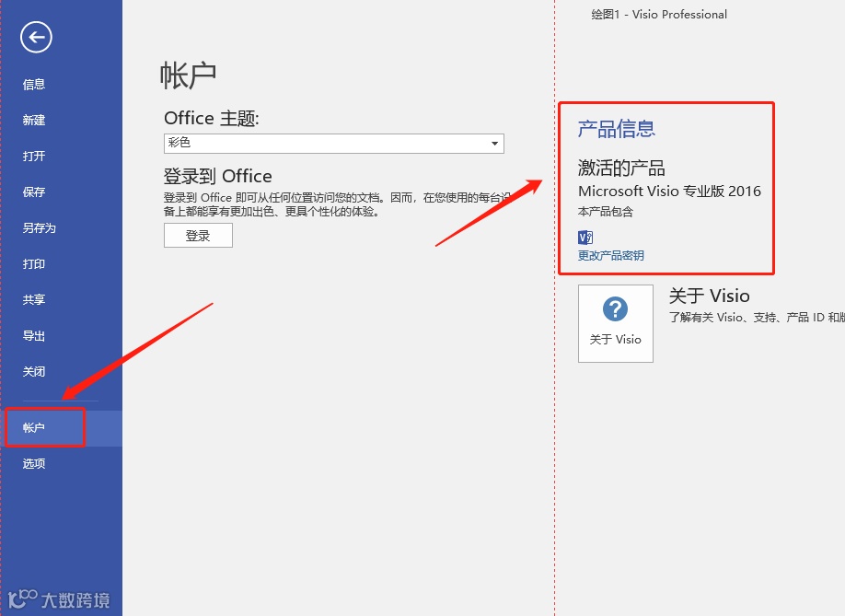This screenshot has height=616, width=845.
Task: Click the Microsoft Visio 专业版 2016 text
Action: pyautogui.click(x=669, y=192)
